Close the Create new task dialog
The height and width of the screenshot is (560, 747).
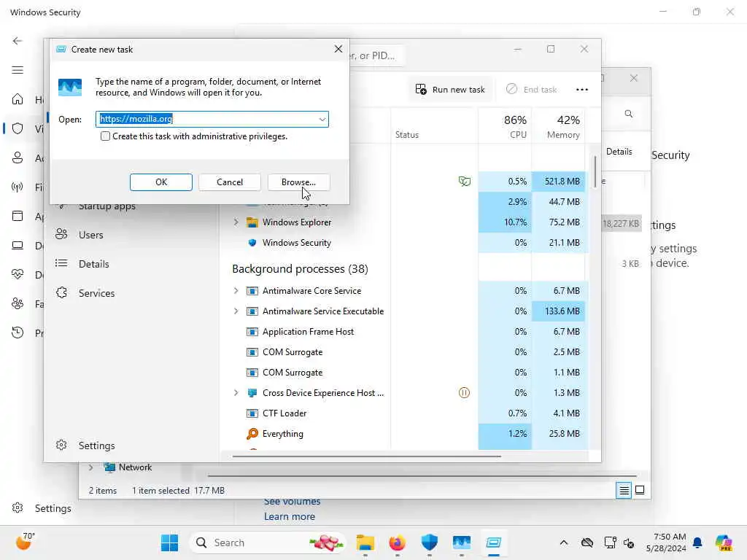click(338, 49)
